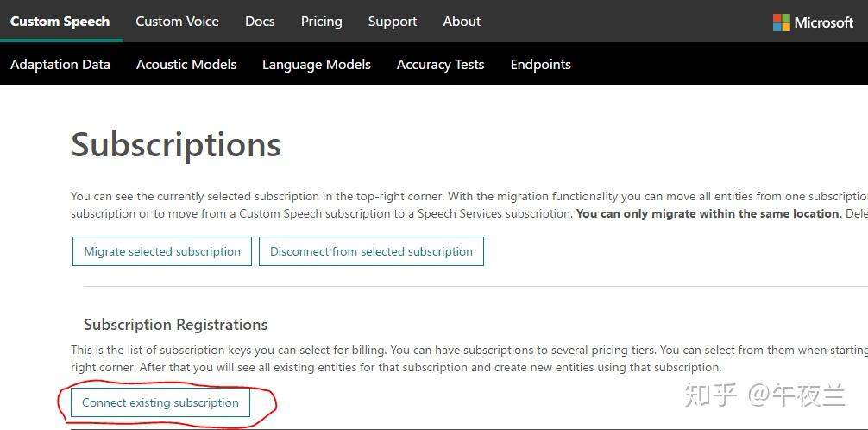Image resolution: width=868 pixels, height=430 pixels.
Task: Open the Adaptation Data section
Action: point(60,65)
